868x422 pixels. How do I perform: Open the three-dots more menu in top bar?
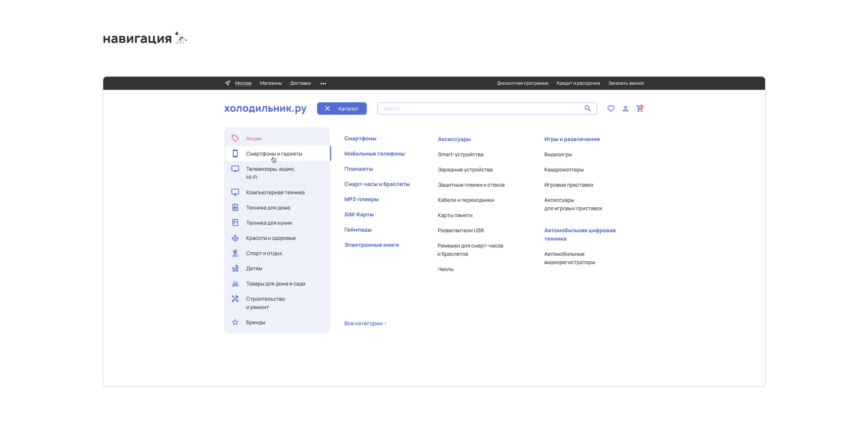click(x=323, y=84)
